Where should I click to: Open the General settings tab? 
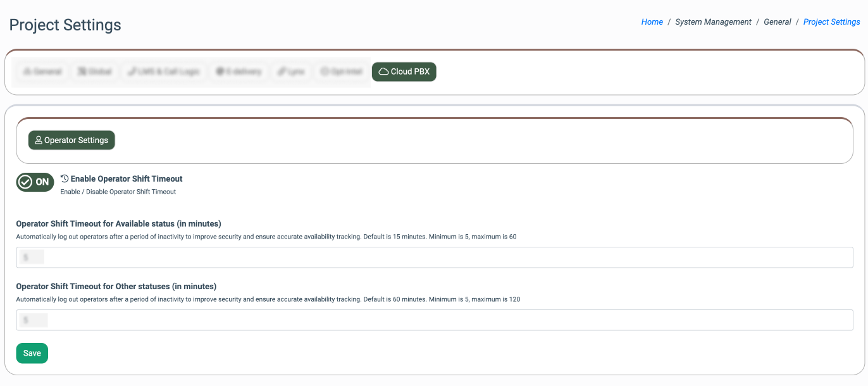(42, 72)
